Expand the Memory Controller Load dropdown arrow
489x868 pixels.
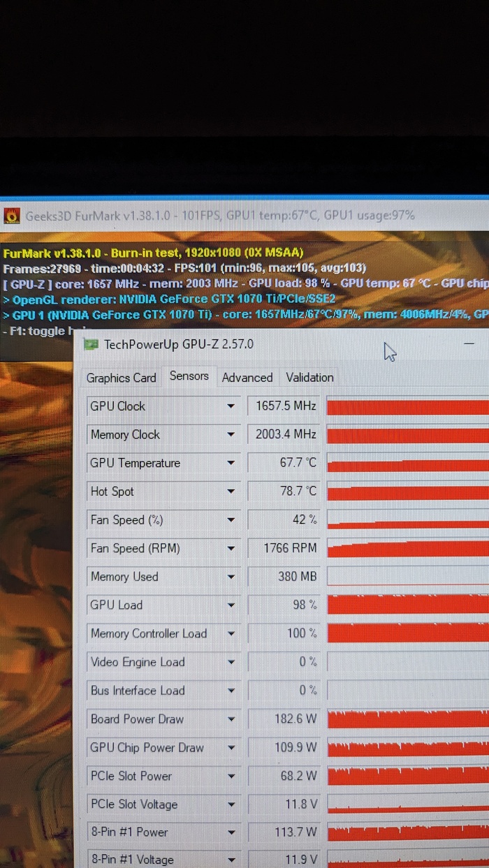(231, 634)
